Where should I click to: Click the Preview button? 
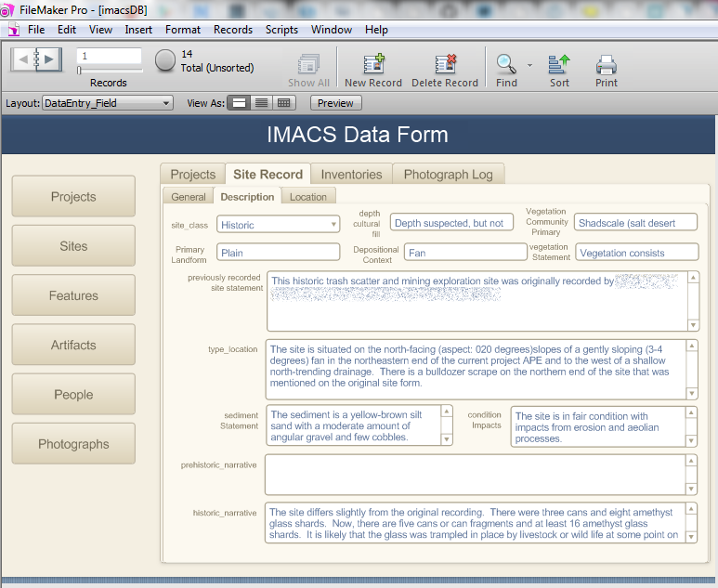tap(335, 103)
